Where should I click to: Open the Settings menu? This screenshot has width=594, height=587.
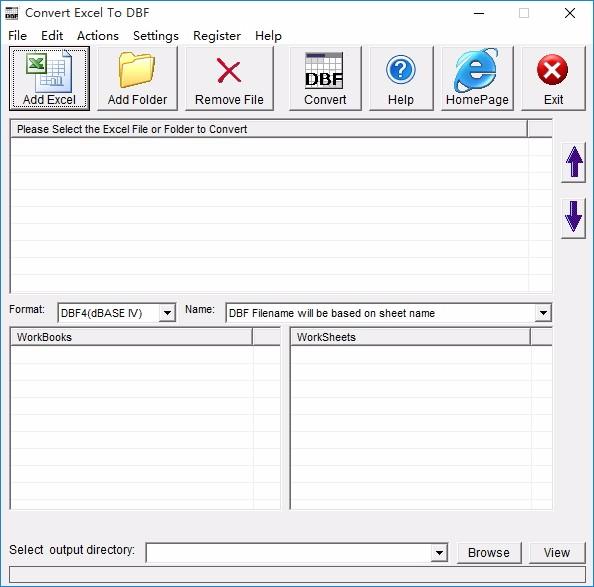(156, 36)
